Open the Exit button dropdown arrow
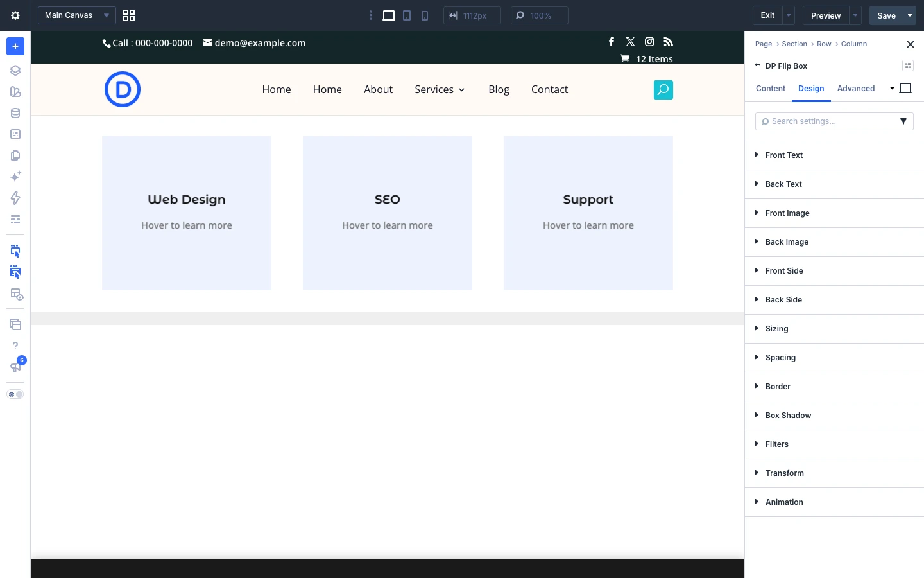 pos(789,15)
